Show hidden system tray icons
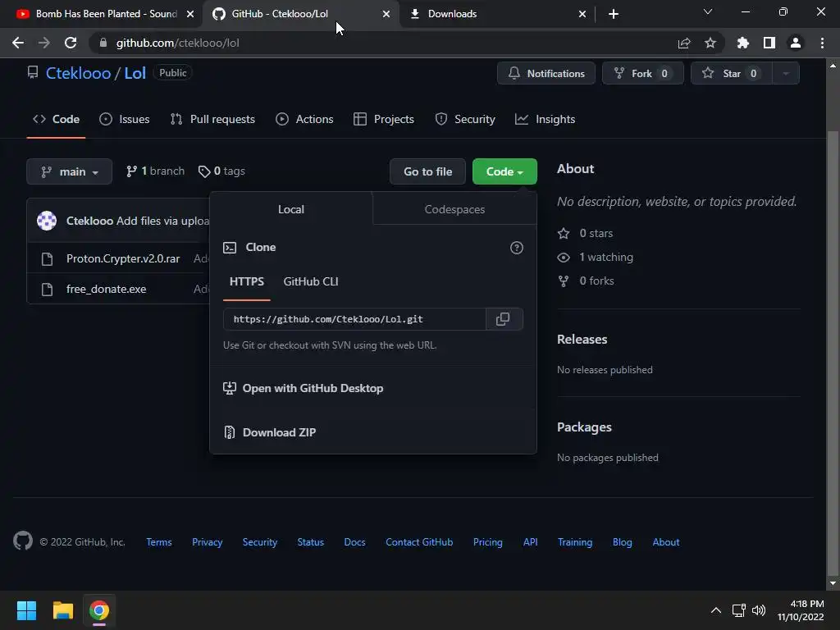Screen dimensions: 840x630 click(715, 610)
